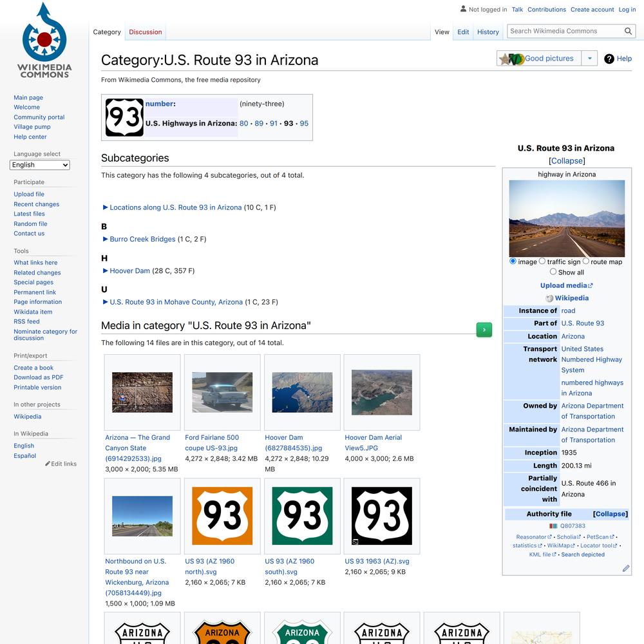644x644 pixels.
Task: Open the Upload file sidebar link
Action: pos(29,194)
